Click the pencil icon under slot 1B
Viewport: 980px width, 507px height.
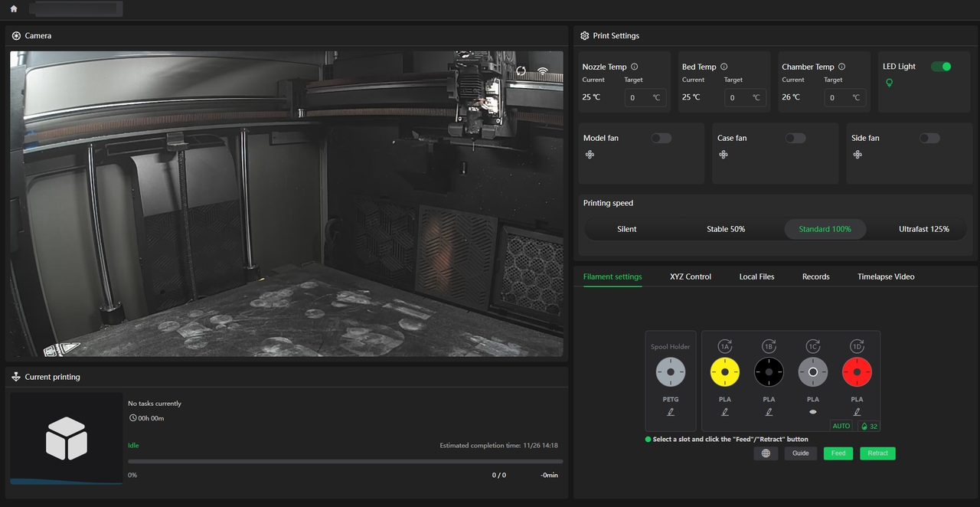click(769, 412)
